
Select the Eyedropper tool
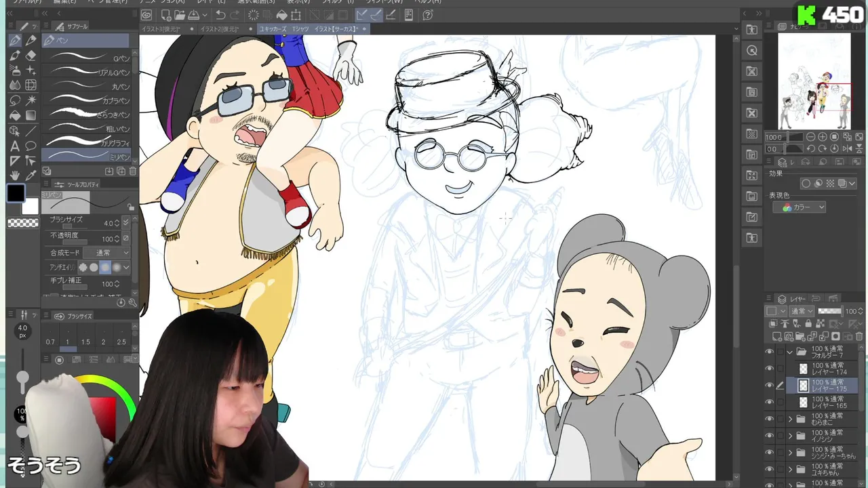(x=31, y=175)
